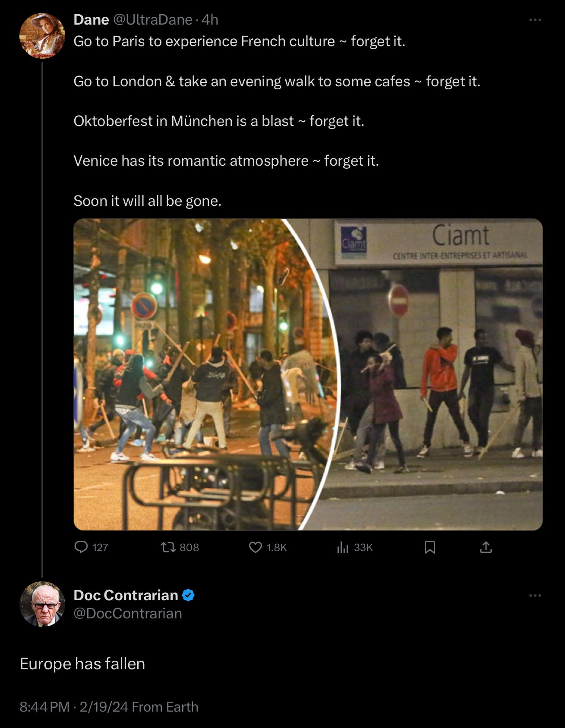
Task: Open the 8:44 PM 2/19/24 timestamp
Action: (74, 707)
